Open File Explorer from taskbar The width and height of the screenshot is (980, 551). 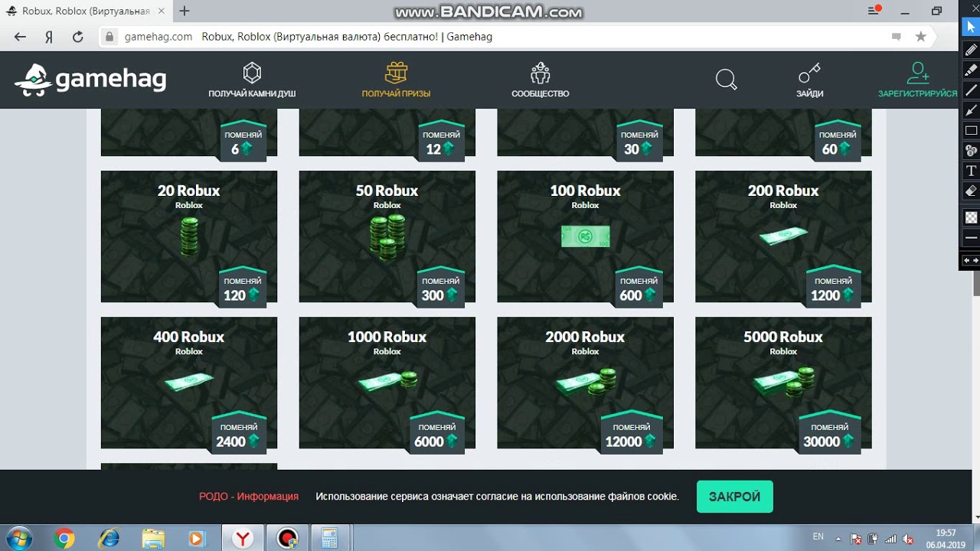coord(153,538)
